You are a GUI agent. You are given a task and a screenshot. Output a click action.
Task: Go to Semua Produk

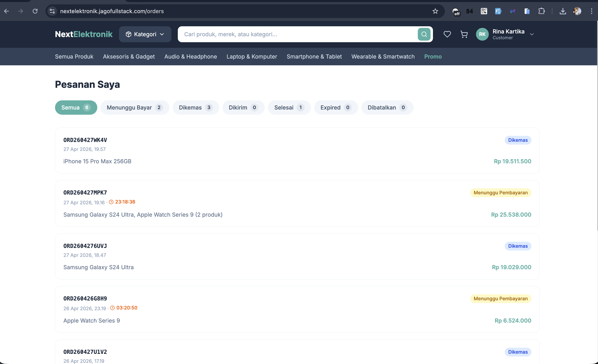(74, 57)
